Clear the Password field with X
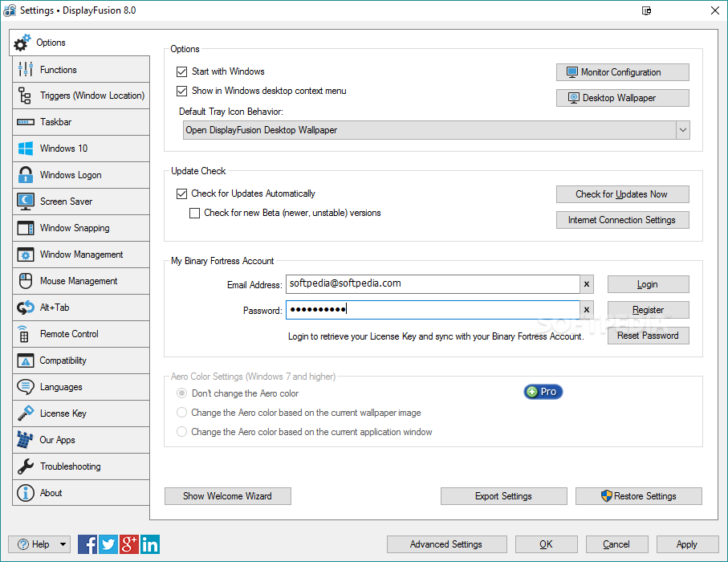The width and height of the screenshot is (728, 562). point(587,310)
